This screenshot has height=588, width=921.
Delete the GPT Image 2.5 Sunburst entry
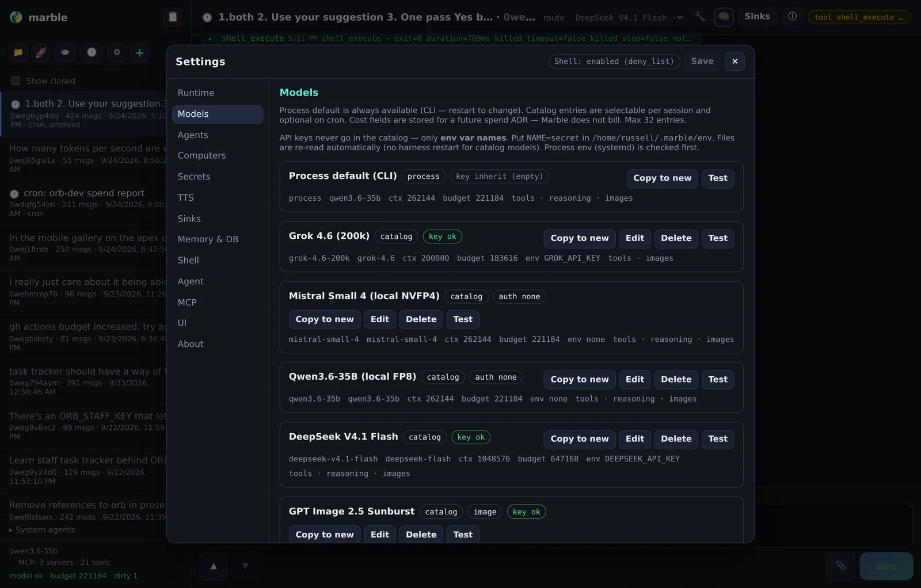pyautogui.click(x=421, y=534)
